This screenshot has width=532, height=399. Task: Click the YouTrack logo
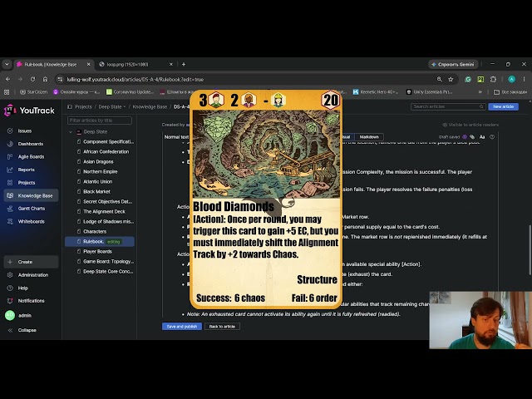29,111
